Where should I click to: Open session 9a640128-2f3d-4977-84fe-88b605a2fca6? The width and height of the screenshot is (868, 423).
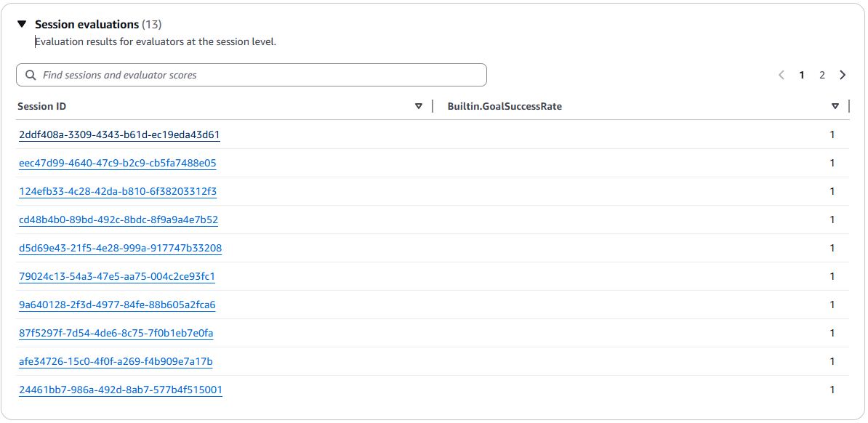tap(117, 305)
